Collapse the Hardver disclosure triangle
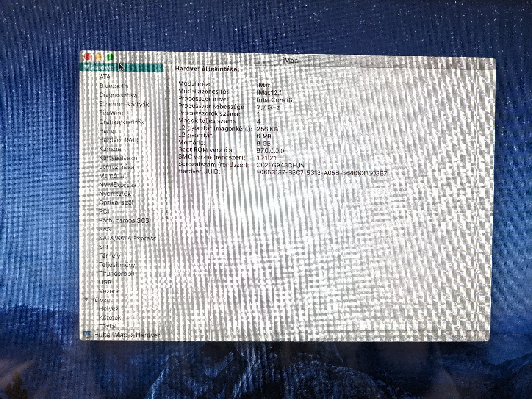This screenshot has width=532, height=399. point(87,68)
